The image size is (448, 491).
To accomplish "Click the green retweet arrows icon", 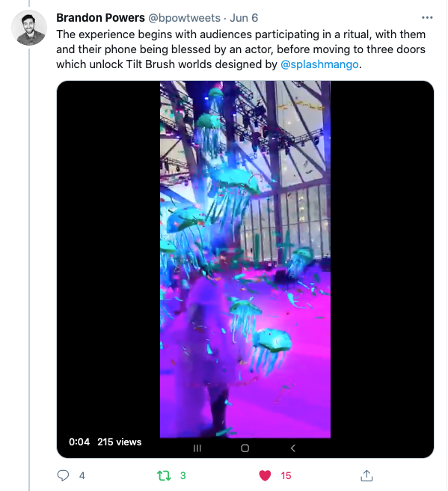I will 164,475.
